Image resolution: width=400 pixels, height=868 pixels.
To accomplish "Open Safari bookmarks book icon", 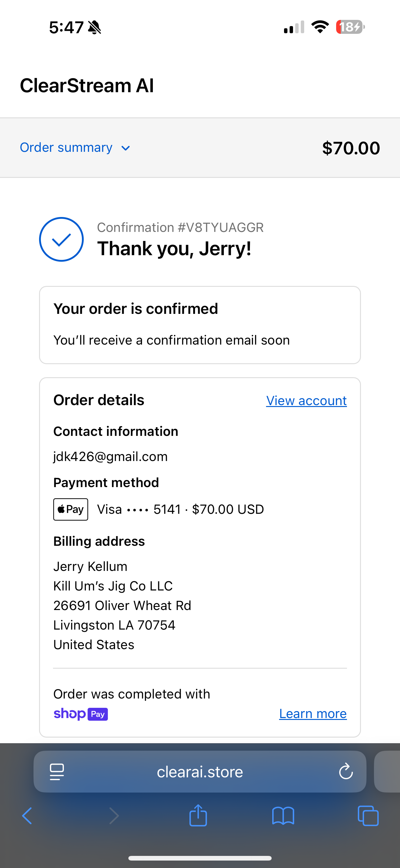I will (x=283, y=816).
